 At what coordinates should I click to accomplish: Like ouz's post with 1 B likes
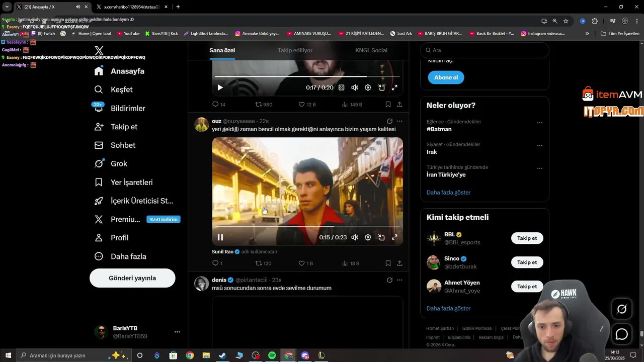pos(306,263)
